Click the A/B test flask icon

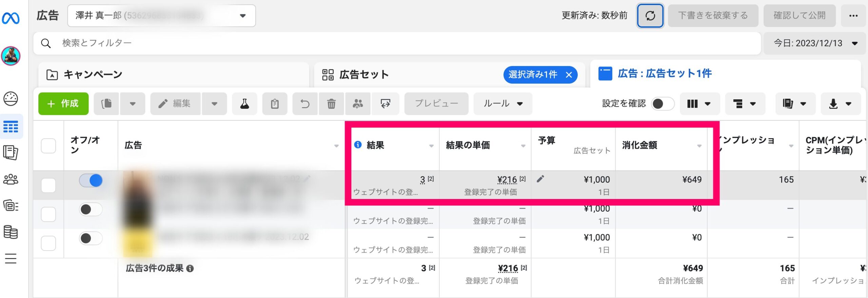click(244, 104)
